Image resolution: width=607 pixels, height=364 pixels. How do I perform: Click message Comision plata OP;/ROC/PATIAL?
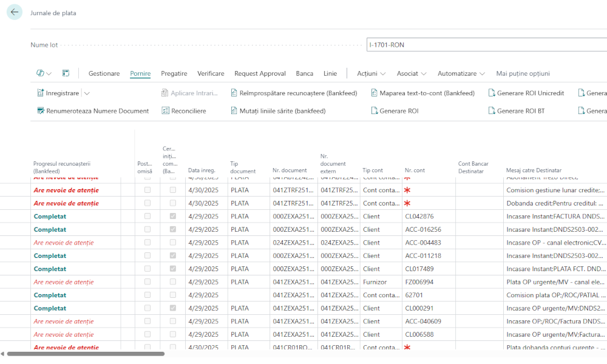[x=555, y=295]
